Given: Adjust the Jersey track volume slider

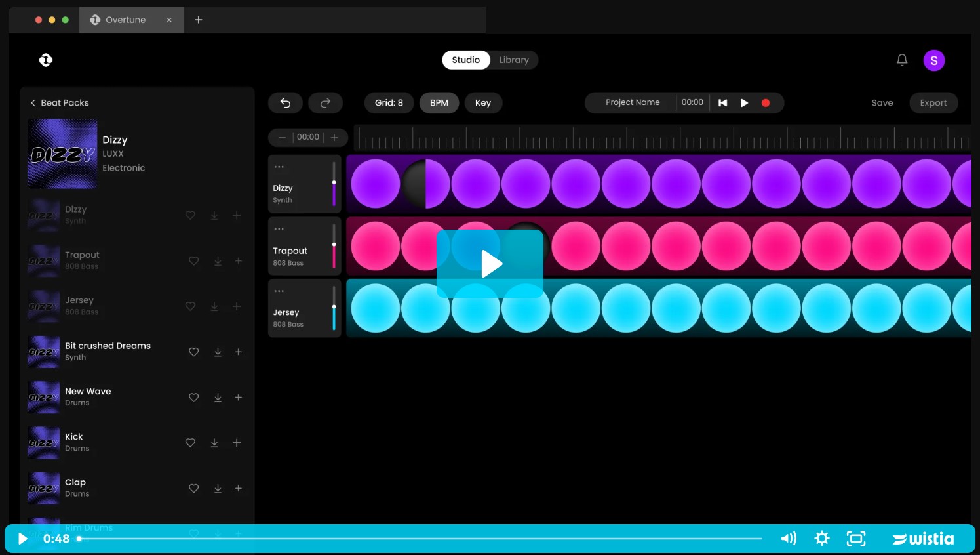Looking at the screenshot, I should tap(334, 308).
